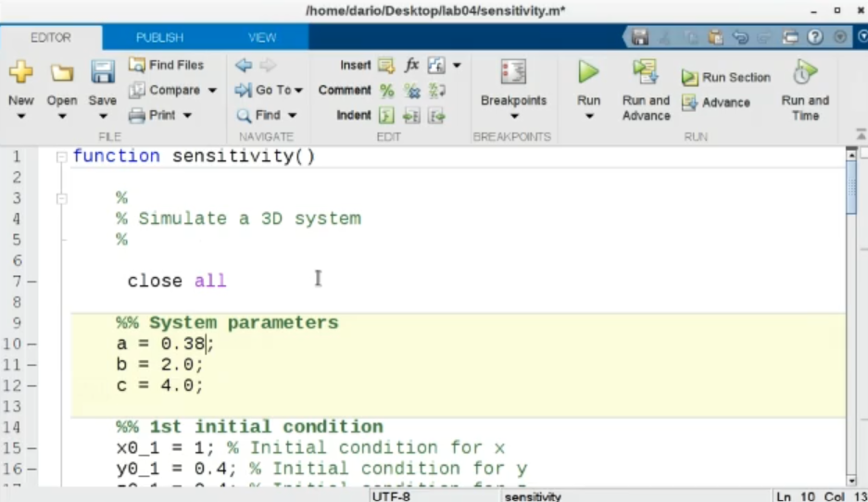Click the smart Indent icon
The width and height of the screenshot is (868, 502).
pyautogui.click(x=387, y=116)
